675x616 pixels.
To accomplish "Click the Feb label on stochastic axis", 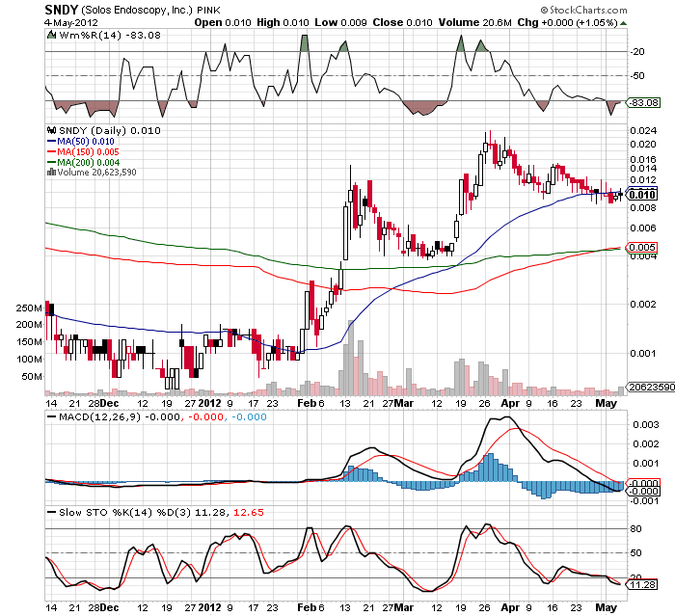I will tap(307, 608).
